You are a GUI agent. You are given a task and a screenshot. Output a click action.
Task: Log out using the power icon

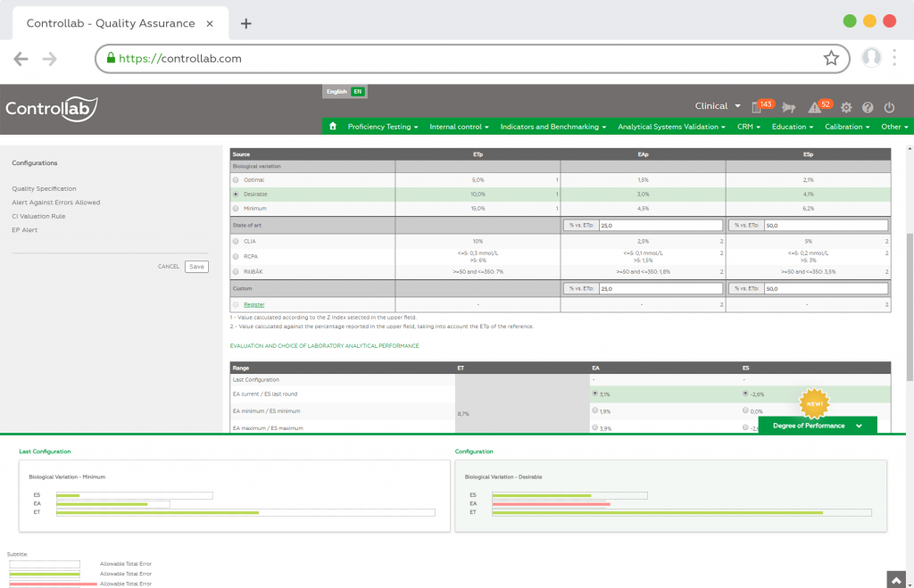pyautogui.click(x=888, y=106)
